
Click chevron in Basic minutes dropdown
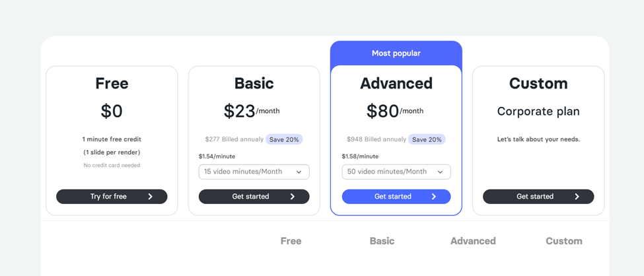point(299,172)
